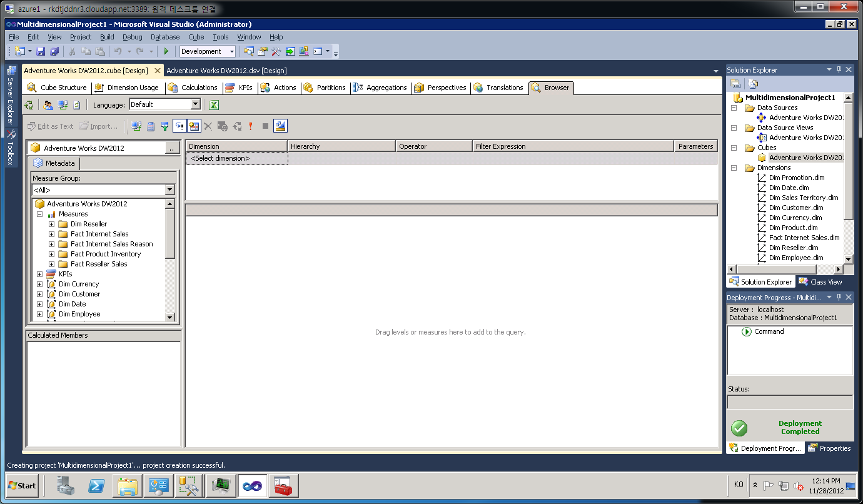
Task: Switch to Adventure Works DW2012.dsv document tab
Action: pos(226,71)
